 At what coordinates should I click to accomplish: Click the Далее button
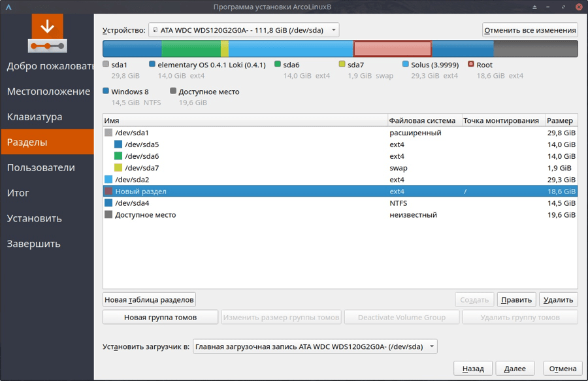click(515, 368)
